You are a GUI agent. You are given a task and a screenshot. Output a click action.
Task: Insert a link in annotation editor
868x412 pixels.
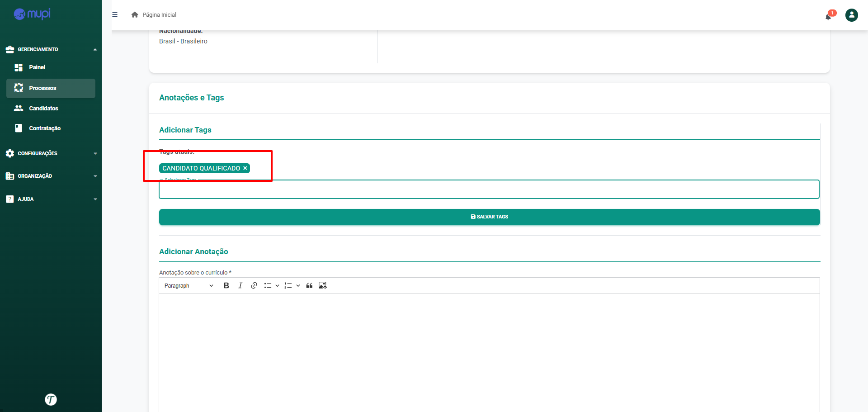[254, 285]
